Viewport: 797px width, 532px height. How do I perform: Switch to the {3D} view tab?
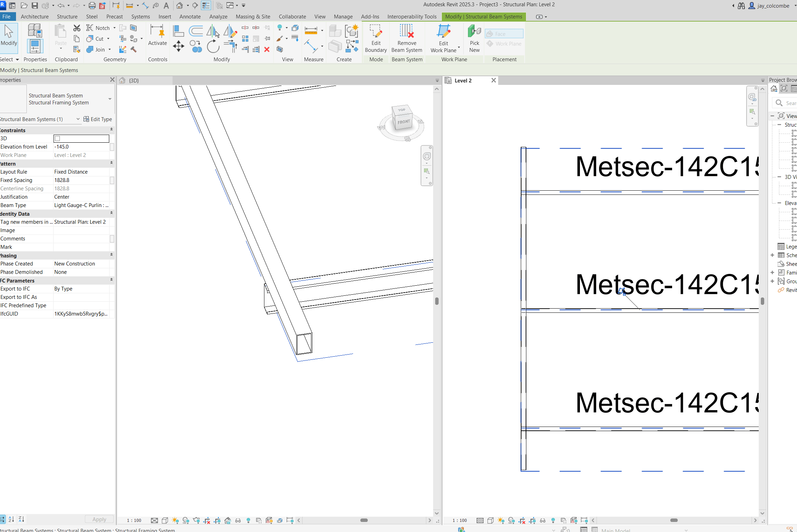pos(134,80)
